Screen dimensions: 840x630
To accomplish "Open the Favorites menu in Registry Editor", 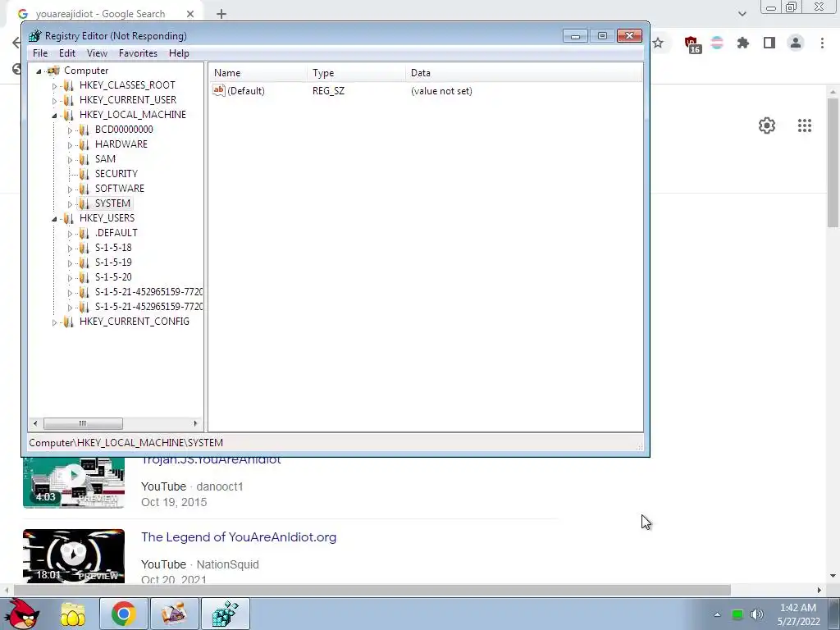I will pos(138,53).
